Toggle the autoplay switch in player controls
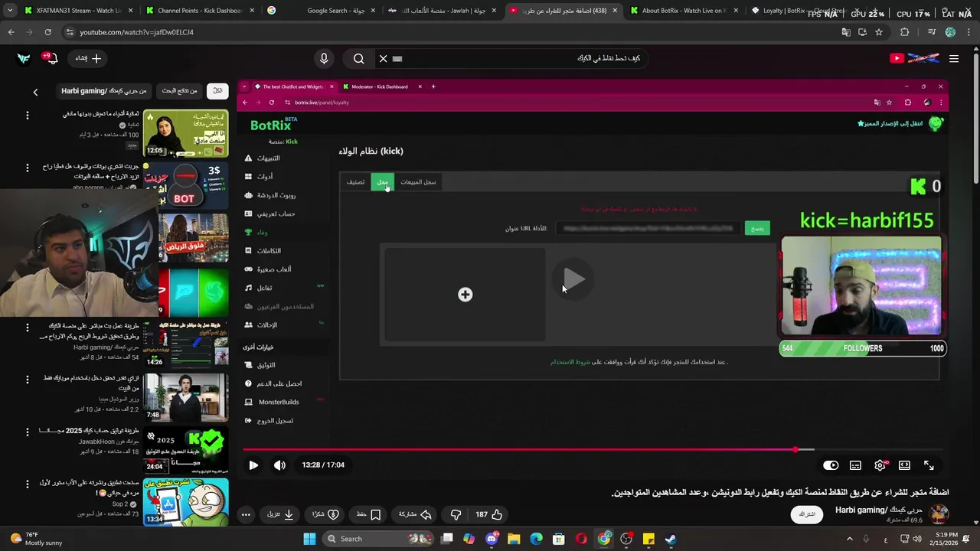Viewport: 980px width, 551px height. tap(831, 465)
